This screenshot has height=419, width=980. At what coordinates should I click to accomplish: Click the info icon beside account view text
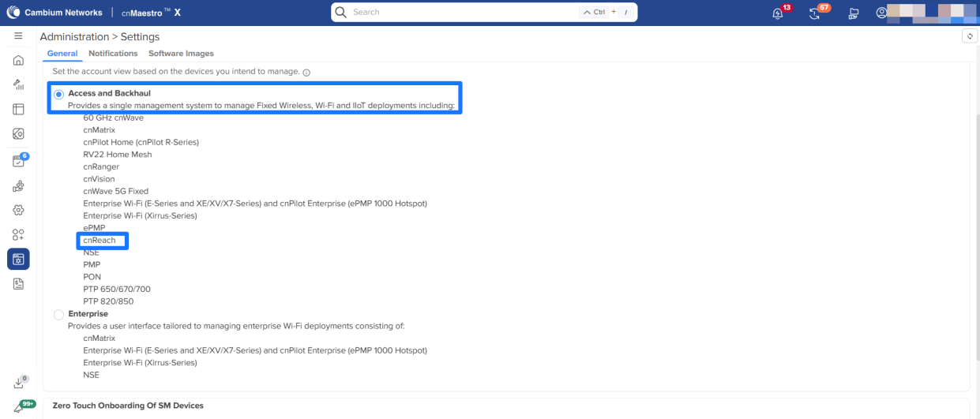point(306,72)
